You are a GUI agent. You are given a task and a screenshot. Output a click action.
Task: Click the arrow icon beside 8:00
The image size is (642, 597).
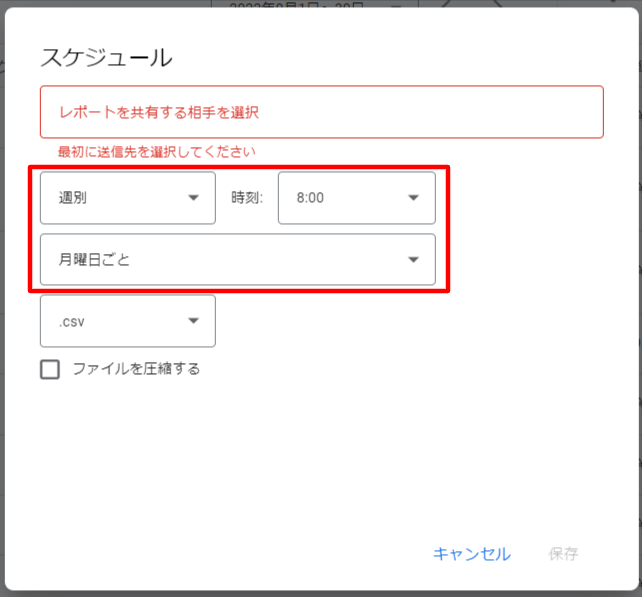pos(414,198)
